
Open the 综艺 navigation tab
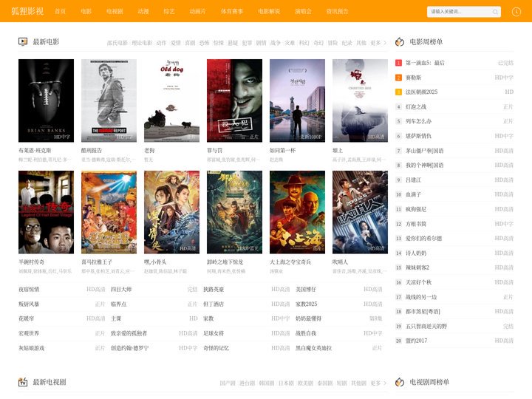coord(169,11)
